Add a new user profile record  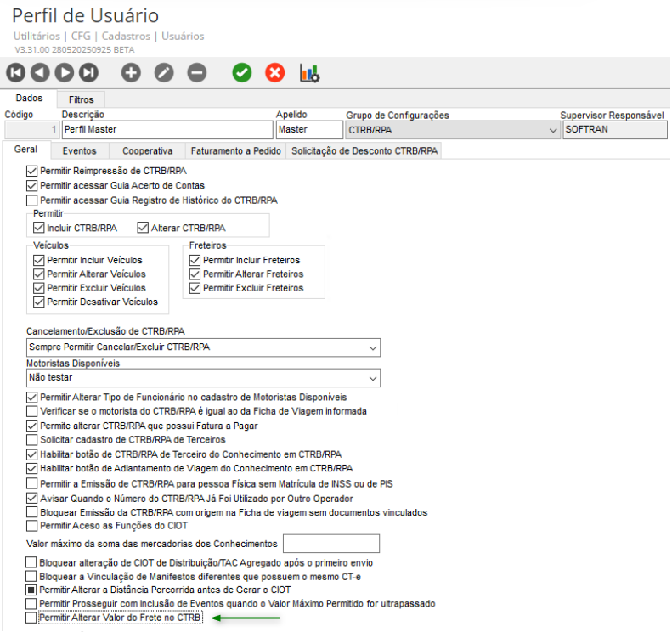(x=131, y=72)
